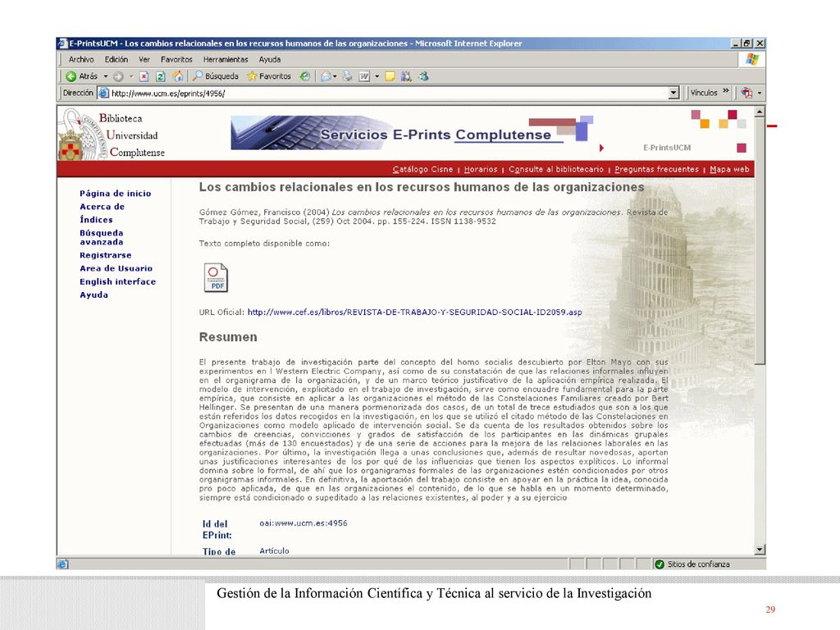Click the status bar page icon
Viewport: 840px width, 630px height.
tap(62, 564)
